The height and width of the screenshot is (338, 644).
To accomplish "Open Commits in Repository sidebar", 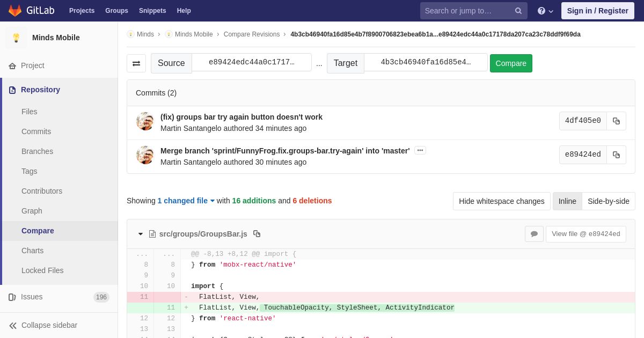I will 36,131.
